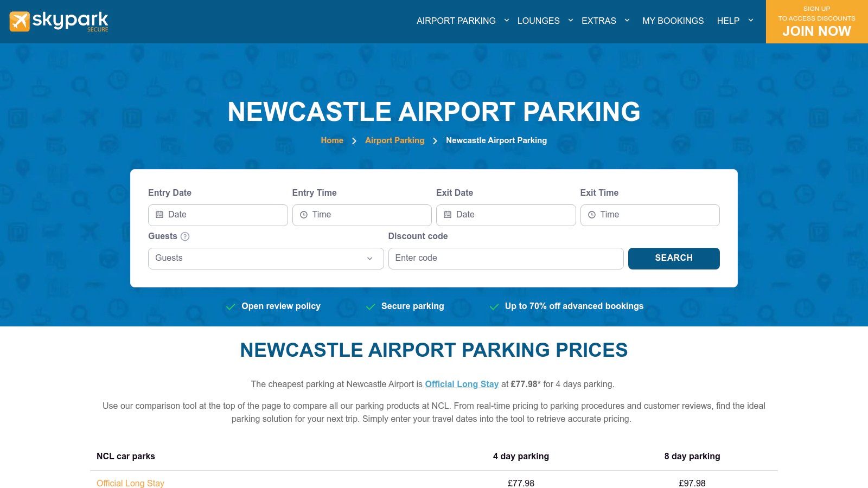
Task: Click the question mark beside Guests
Action: [184, 236]
